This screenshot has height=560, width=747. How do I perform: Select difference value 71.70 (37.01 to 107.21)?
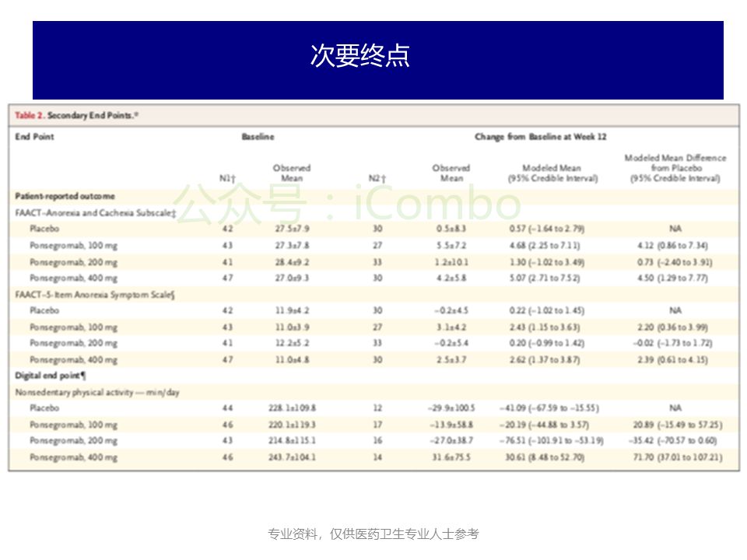click(678, 457)
